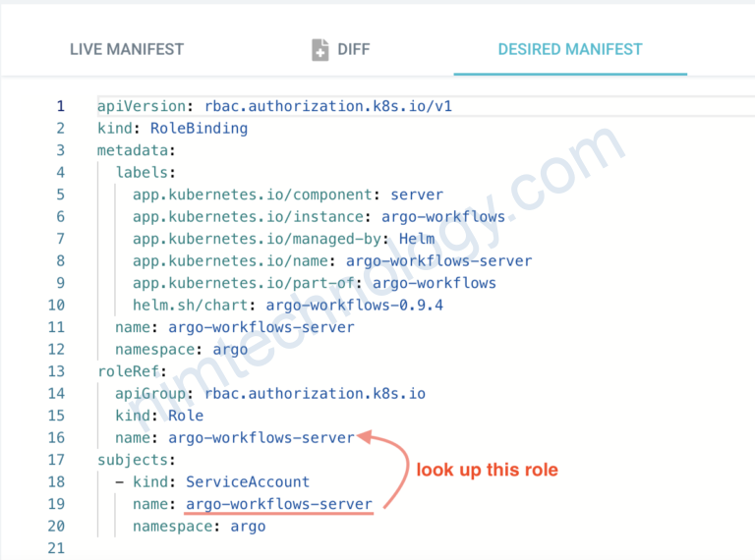Click subject namespace 'argo' on line 20
This screenshot has width=755, height=560.
(x=248, y=527)
